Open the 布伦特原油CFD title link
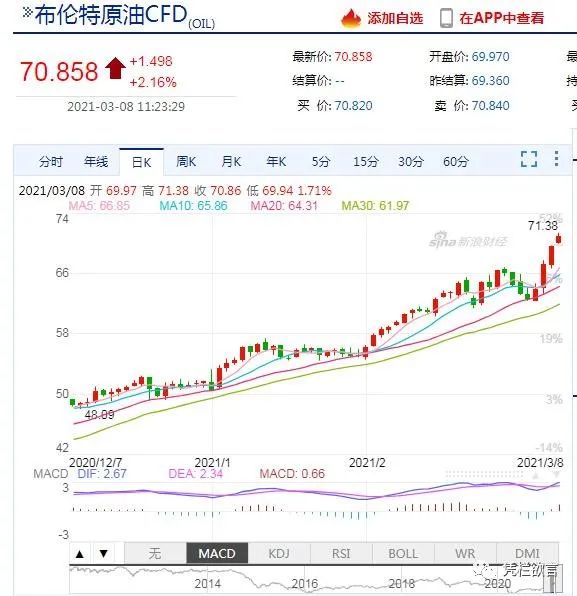 click(x=110, y=15)
